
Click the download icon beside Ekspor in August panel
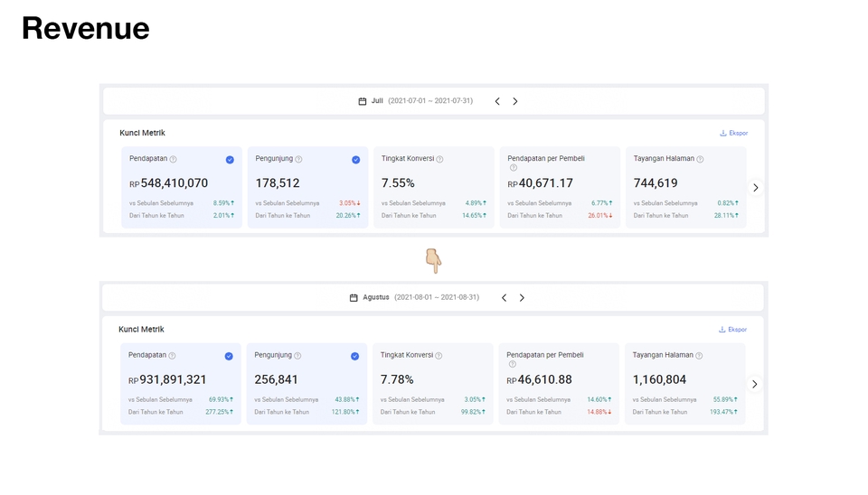coord(722,329)
